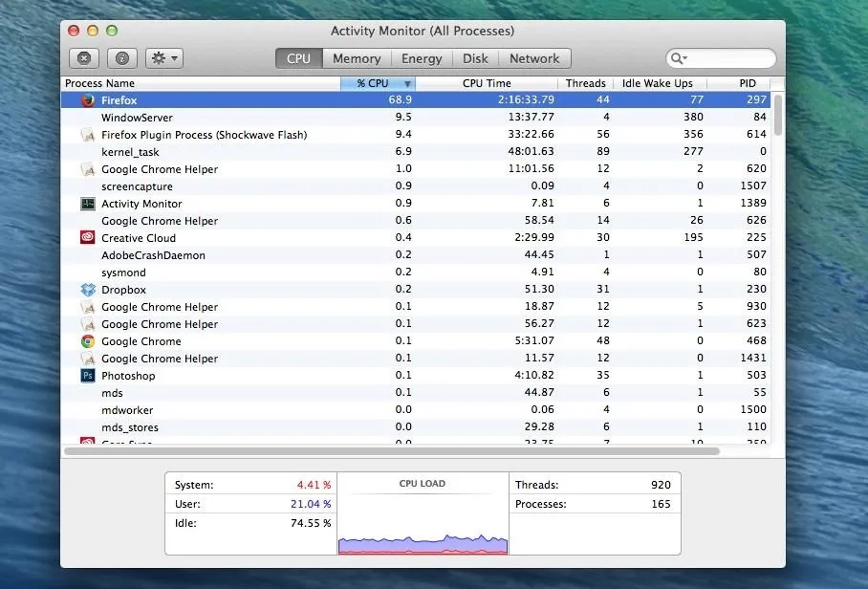868x589 pixels.
Task: Click the yellow minimize window button
Action: pos(93,31)
